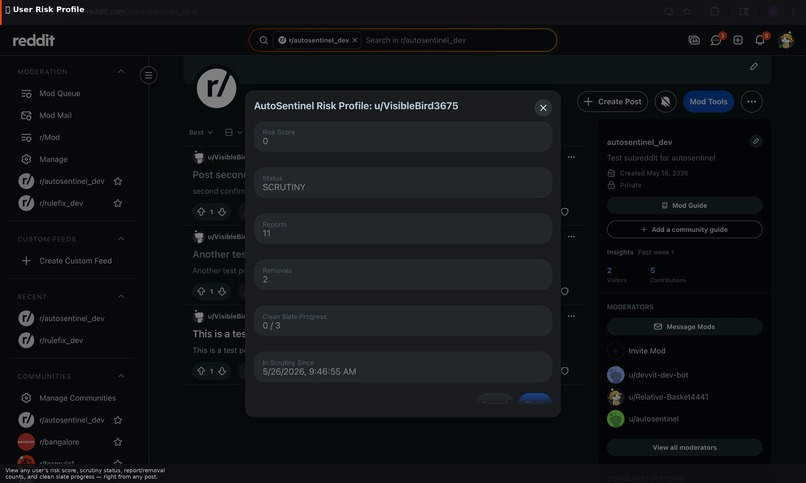Open the Mod Guide
Viewport: 806px width, 483px height.
(x=684, y=206)
